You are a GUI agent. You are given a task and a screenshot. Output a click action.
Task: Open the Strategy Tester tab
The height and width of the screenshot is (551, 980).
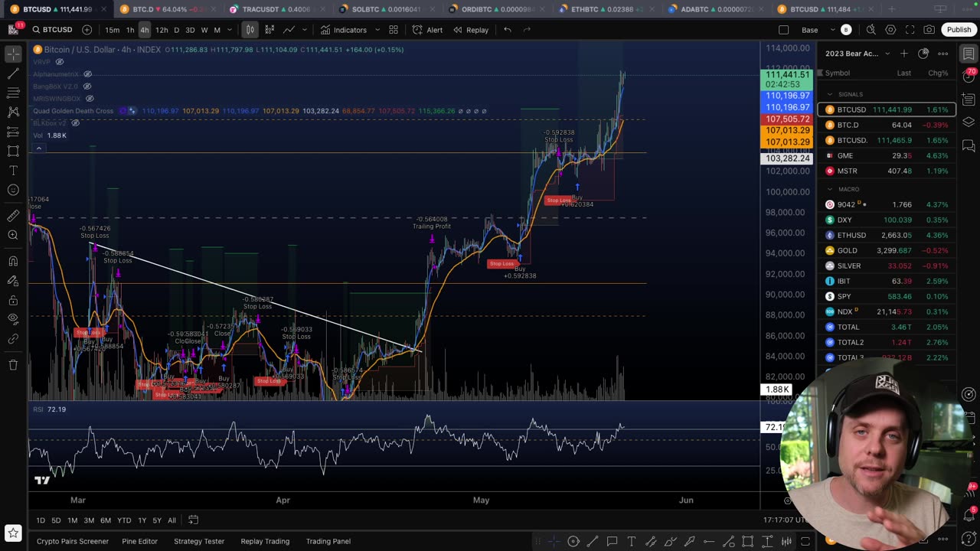pos(199,541)
